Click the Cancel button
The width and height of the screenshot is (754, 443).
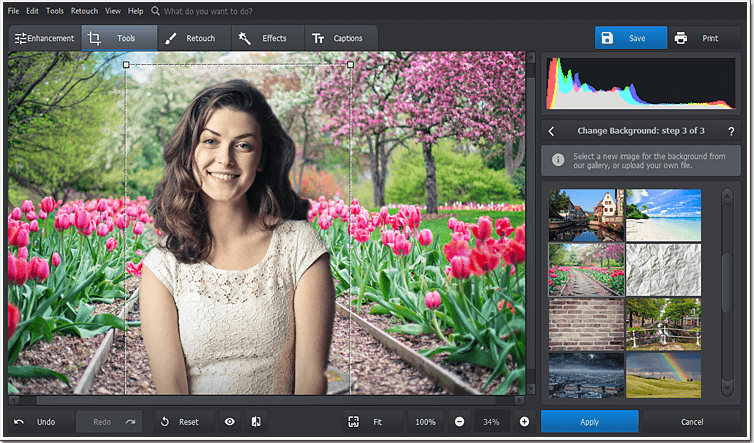692,422
